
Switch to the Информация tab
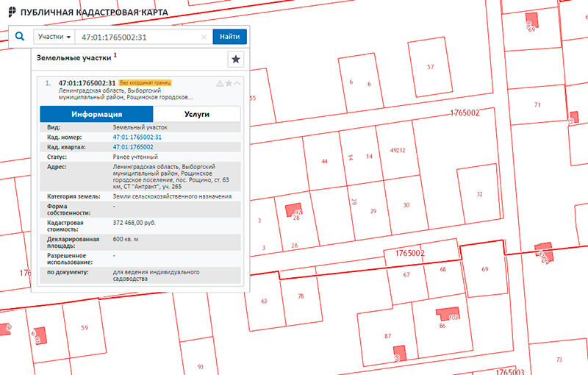[x=97, y=114]
